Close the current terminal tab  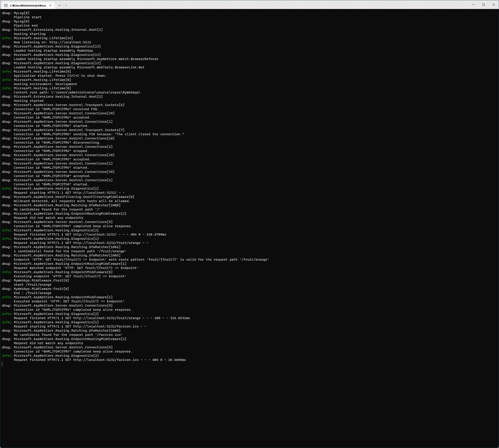click(x=50, y=5)
